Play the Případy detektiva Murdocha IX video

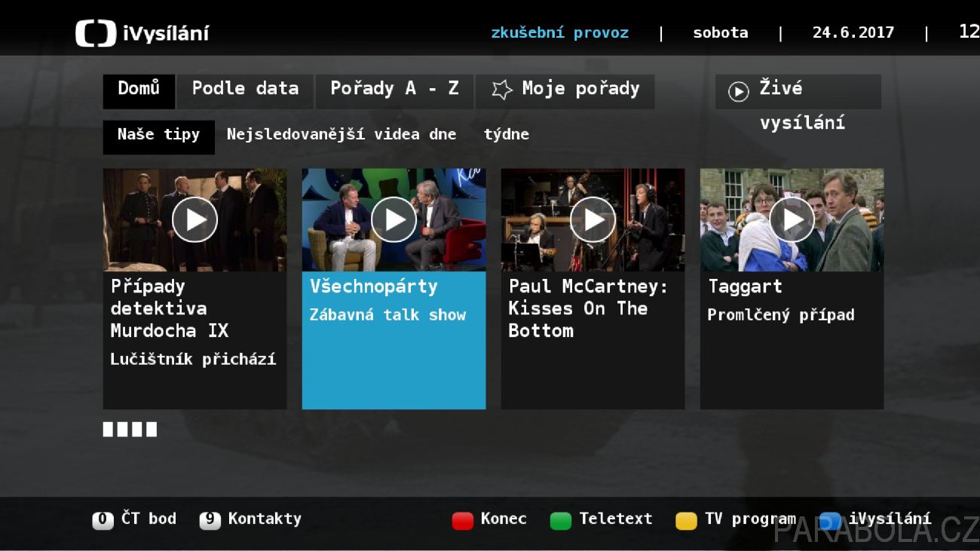(x=194, y=219)
